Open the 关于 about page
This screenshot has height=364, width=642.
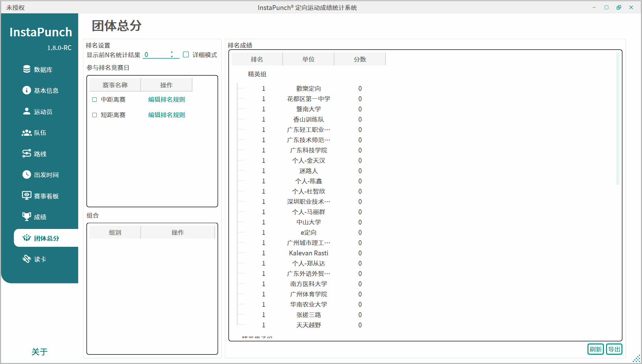click(x=39, y=352)
